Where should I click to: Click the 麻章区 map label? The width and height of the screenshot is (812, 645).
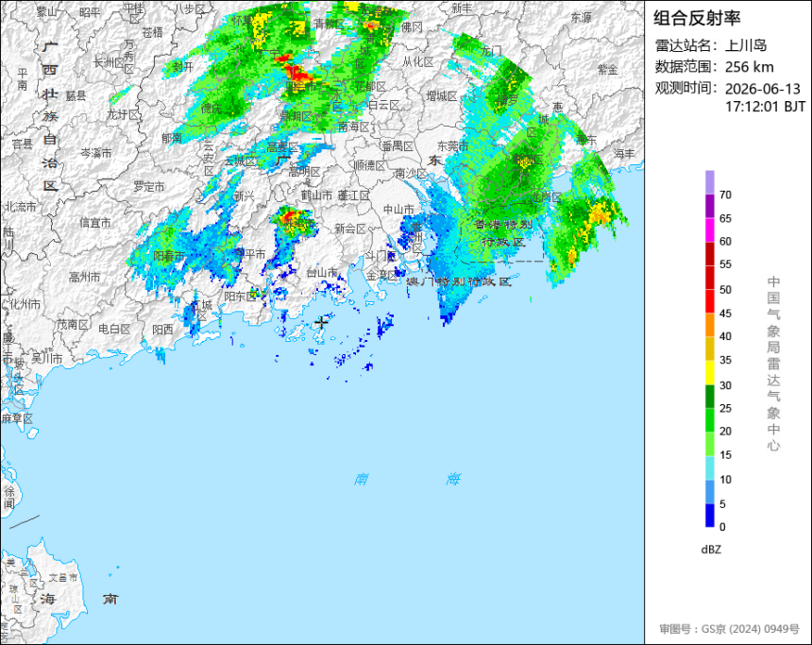coord(17,418)
